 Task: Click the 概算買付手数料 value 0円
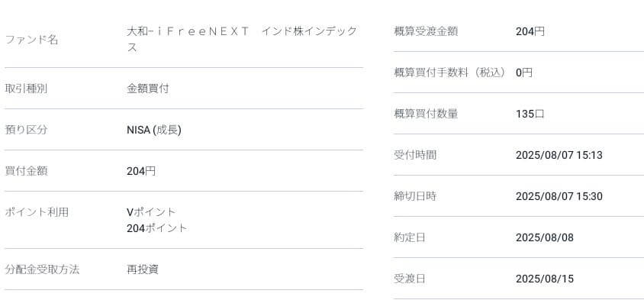(x=524, y=73)
